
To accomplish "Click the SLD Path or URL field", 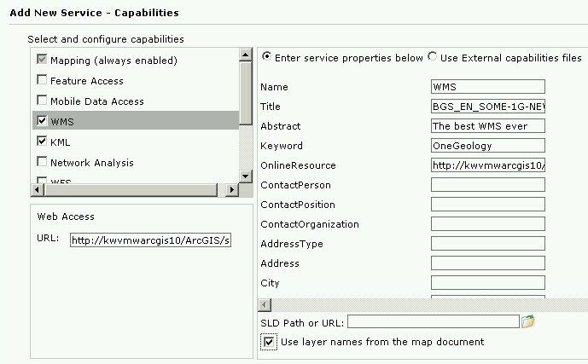I will pyautogui.click(x=434, y=321).
